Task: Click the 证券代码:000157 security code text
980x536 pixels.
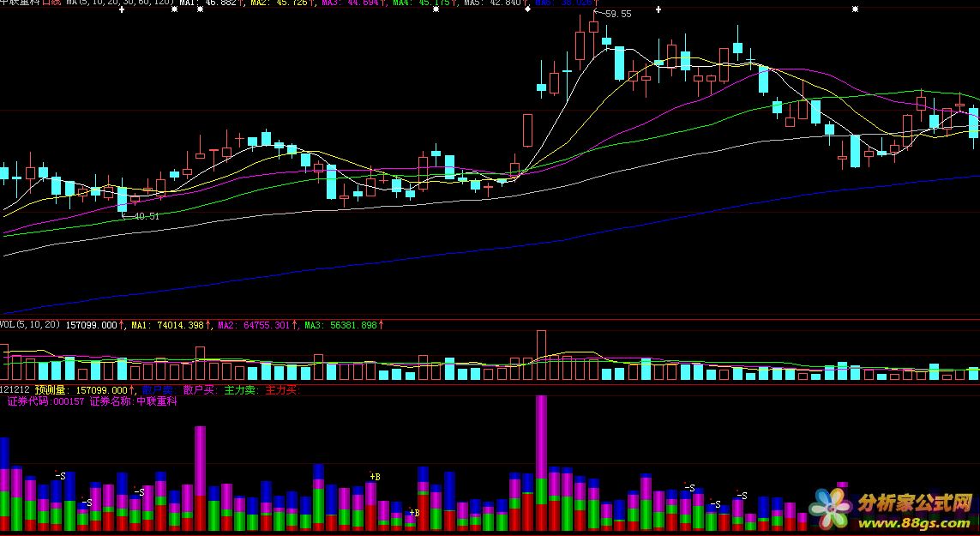Action: [x=45, y=401]
